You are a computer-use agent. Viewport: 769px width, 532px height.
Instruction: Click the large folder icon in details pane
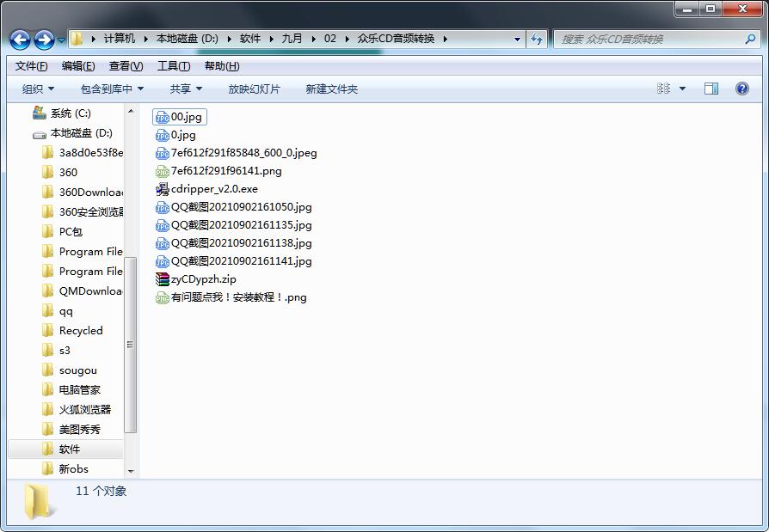[38, 501]
